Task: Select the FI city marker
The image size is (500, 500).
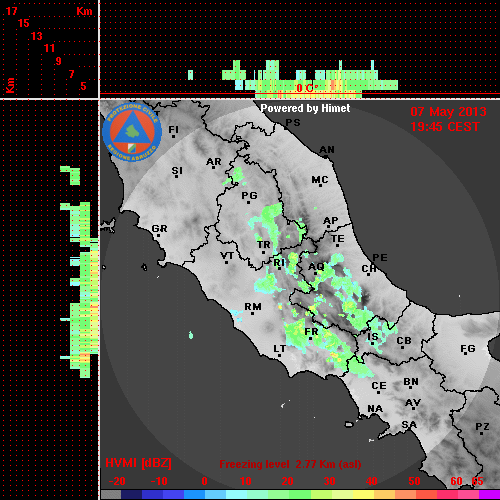Action: click(173, 136)
